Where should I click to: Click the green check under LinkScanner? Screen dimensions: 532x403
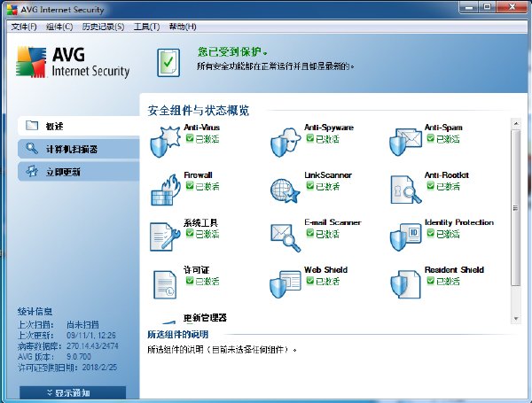pos(309,185)
